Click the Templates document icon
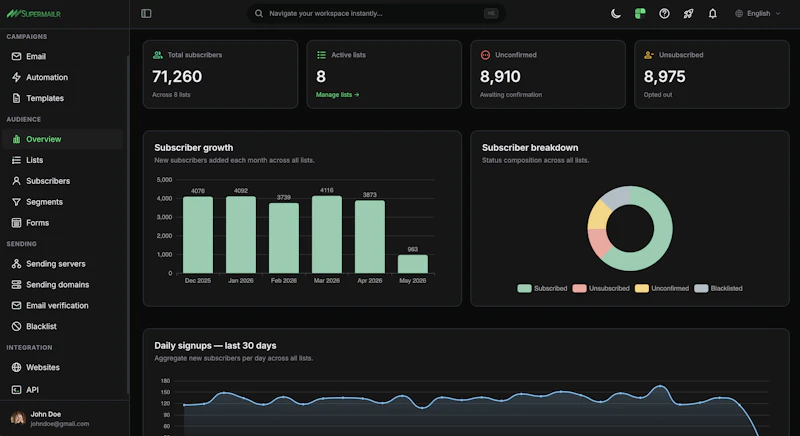 (x=16, y=98)
